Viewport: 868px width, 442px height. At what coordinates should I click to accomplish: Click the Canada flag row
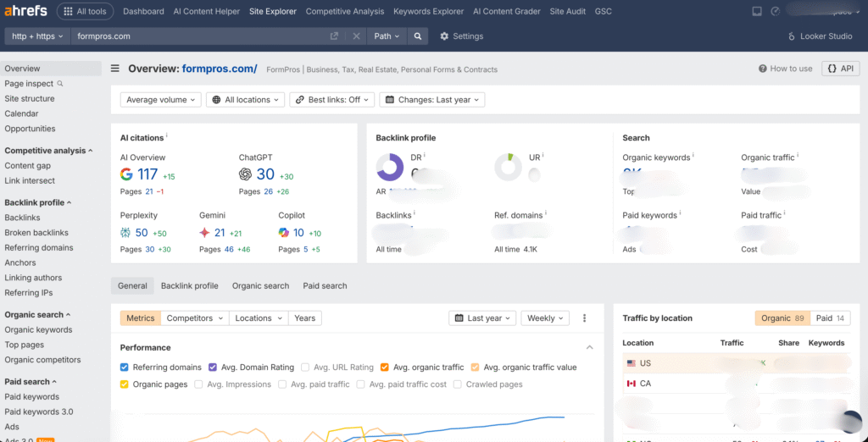pyautogui.click(x=737, y=384)
